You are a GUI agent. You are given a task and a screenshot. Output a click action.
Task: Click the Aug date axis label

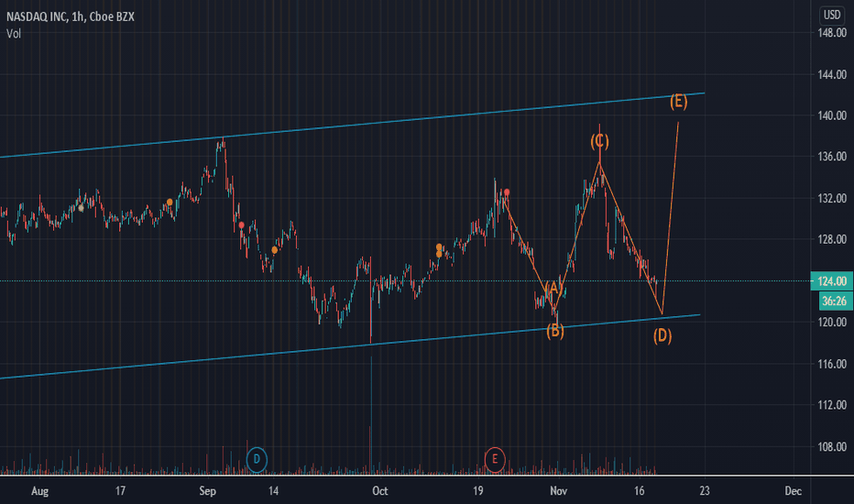(x=39, y=491)
